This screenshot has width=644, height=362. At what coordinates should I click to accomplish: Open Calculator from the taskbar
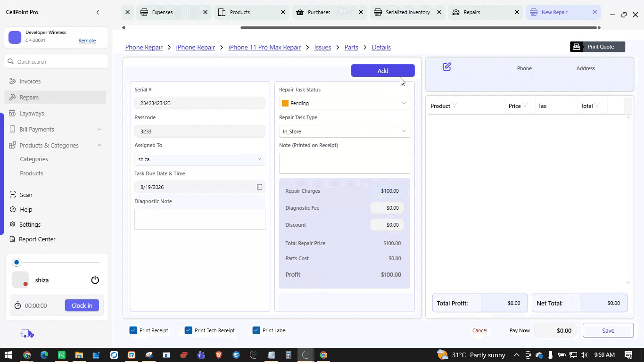click(x=289, y=355)
